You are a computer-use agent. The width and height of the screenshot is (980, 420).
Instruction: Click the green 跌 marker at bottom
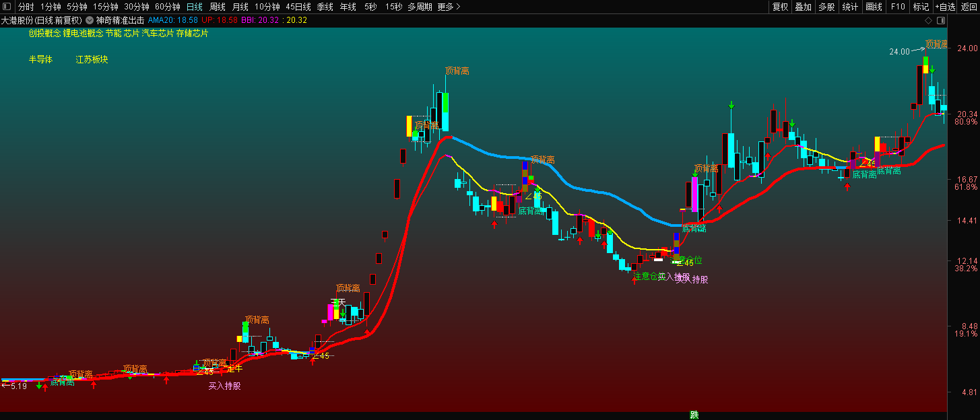pyautogui.click(x=694, y=415)
